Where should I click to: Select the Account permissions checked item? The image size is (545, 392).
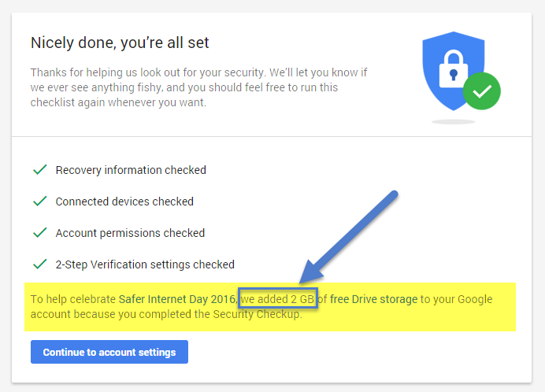click(x=130, y=233)
